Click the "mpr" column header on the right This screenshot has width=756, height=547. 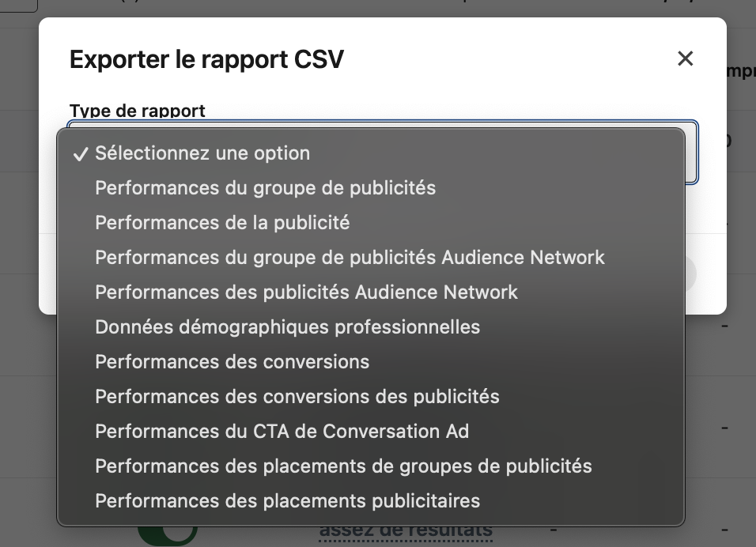pyautogui.click(x=742, y=70)
